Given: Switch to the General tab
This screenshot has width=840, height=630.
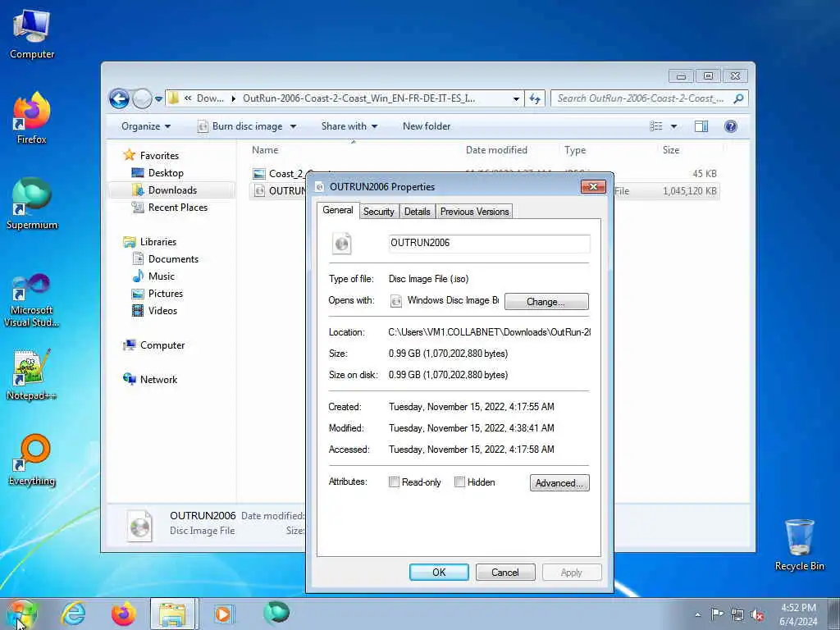Looking at the screenshot, I should [337, 211].
